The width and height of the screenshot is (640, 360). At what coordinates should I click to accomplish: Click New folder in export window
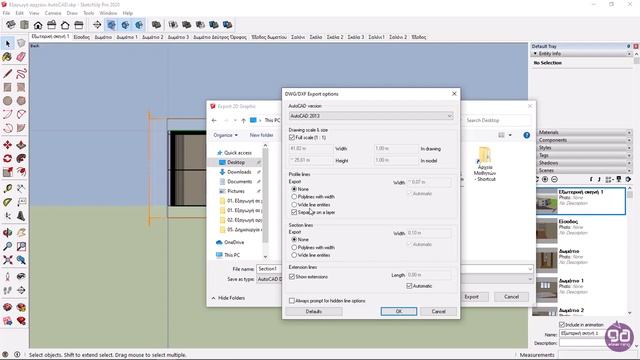[261, 135]
